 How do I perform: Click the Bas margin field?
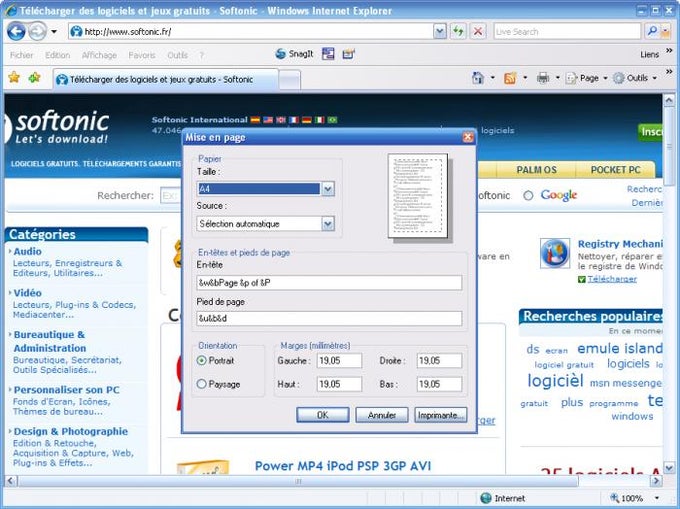[439, 384]
